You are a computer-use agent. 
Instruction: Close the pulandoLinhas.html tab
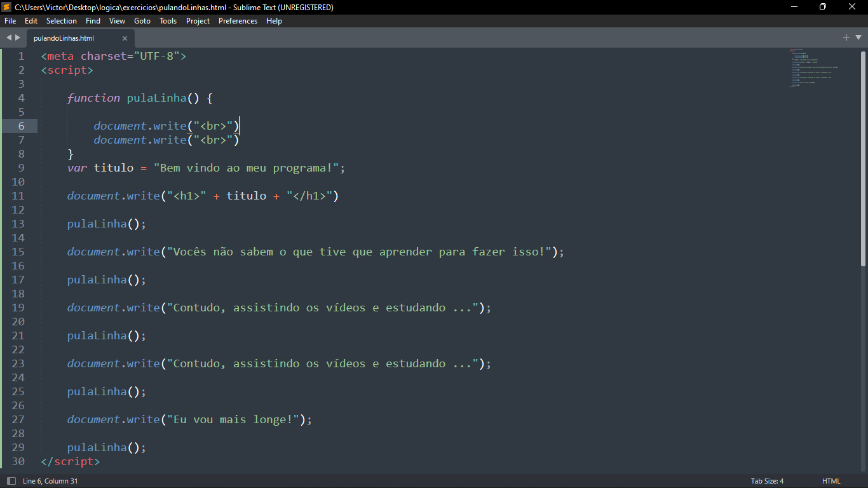(x=125, y=38)
